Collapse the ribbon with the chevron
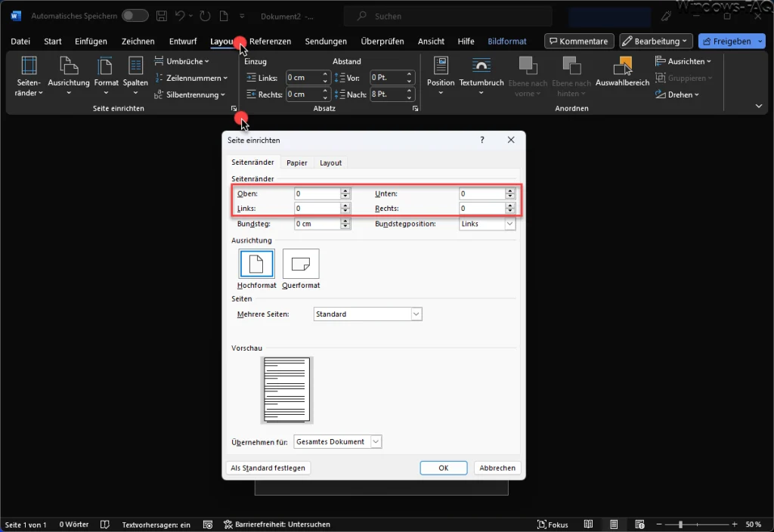 pyautogui.click(x=759, y=106)
